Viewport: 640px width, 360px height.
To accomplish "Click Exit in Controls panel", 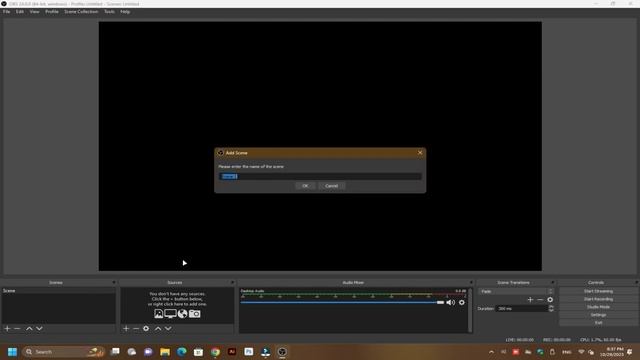I will click(x=598, y=322).
